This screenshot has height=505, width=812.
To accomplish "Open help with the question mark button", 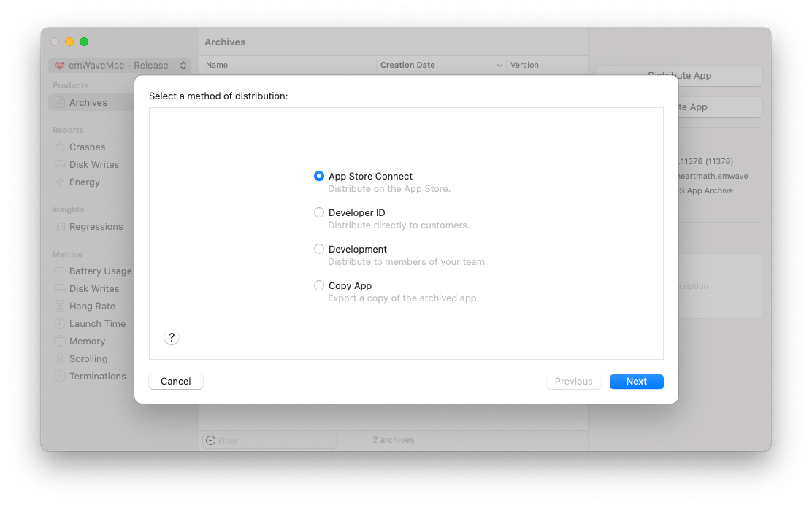I will 172,337.
